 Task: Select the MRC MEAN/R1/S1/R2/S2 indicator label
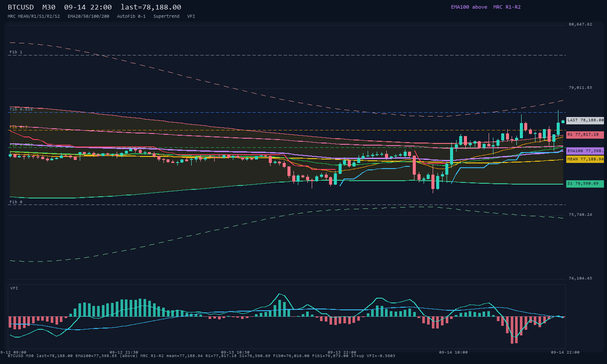pos(34,16)
